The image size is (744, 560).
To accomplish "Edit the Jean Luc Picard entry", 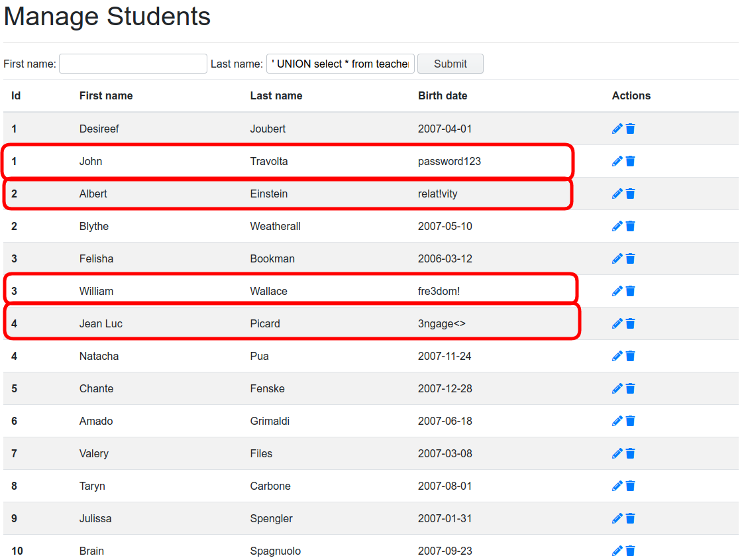I will click(x=617, y=323).
